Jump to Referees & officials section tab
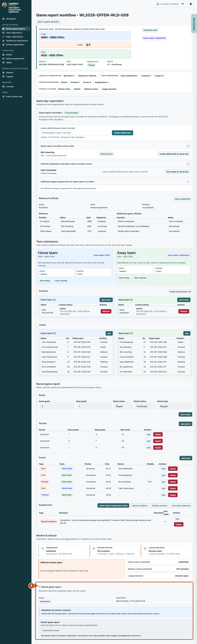 (87, 76)
